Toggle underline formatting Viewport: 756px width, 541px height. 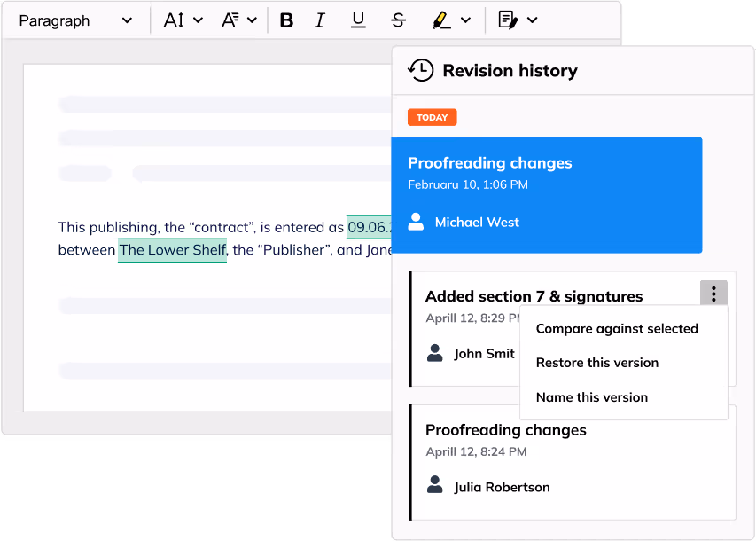(x=358, y=20)
